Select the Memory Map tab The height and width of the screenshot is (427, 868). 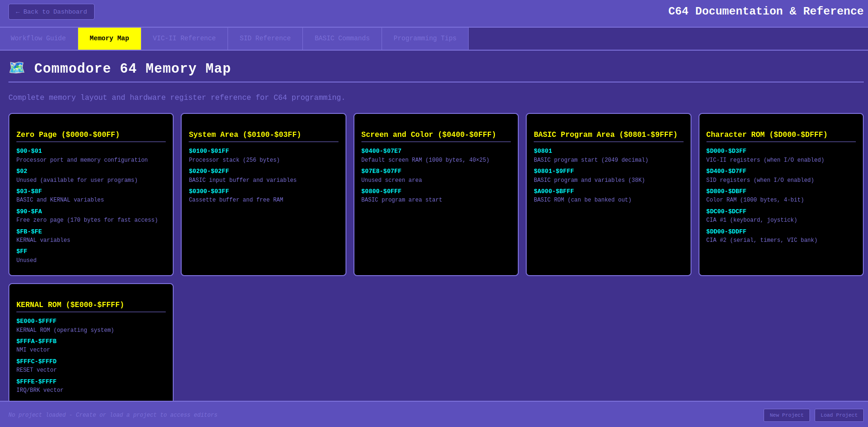(110, 38)
